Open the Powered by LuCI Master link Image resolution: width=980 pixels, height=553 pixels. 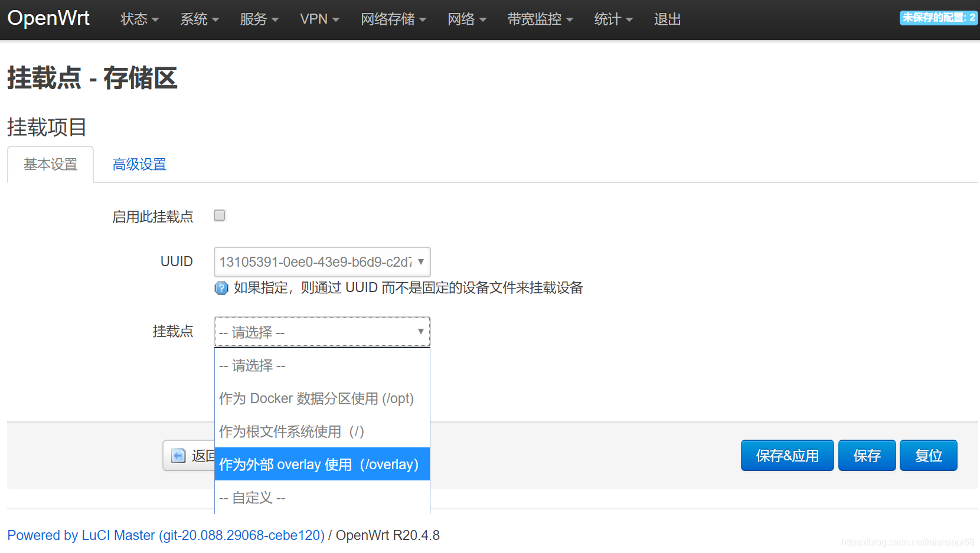[x=166, y=535]
